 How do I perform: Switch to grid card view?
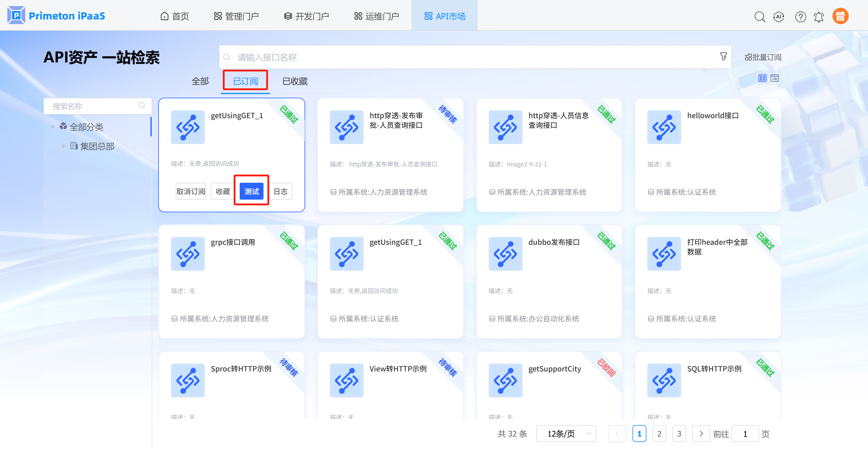coord(762,78)
